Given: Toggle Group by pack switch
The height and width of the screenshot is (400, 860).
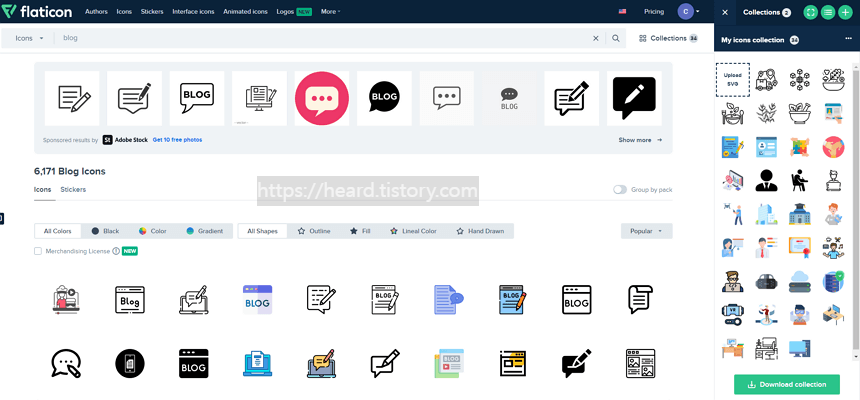Looking at the screenshot, I should pos(620,189).
